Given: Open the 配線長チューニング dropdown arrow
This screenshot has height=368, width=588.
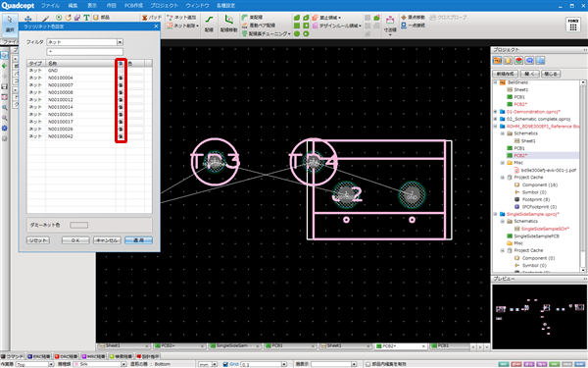Looking at the screenshot, I should tap(289, 34).
